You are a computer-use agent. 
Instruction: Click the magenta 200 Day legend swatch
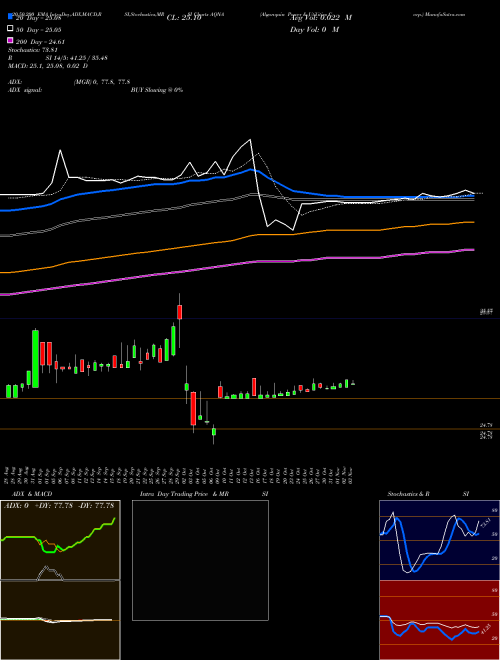[10, 41]
